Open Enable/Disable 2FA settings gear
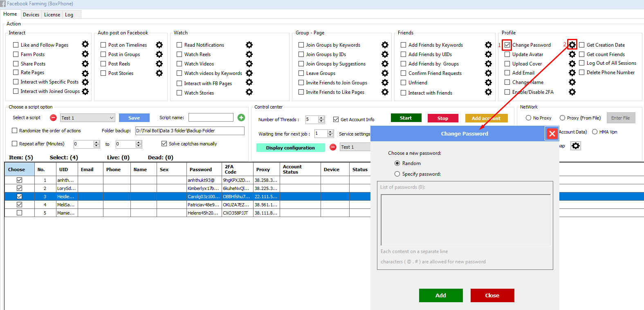The width and height of the screenshot is (644, 310). tap(572, 92)
